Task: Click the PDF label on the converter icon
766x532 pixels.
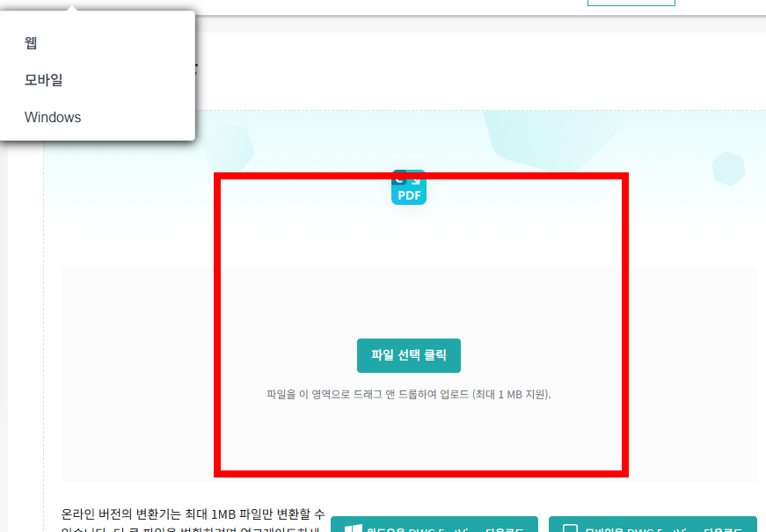Action: [x=408, y=195]
